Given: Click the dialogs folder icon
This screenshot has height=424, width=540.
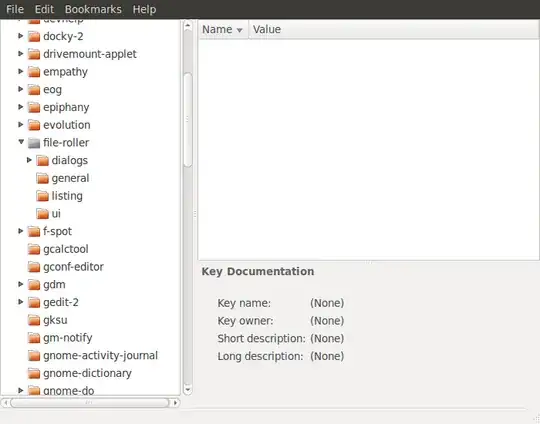Looking at the screenshot, I should click(x=42, y=161).
